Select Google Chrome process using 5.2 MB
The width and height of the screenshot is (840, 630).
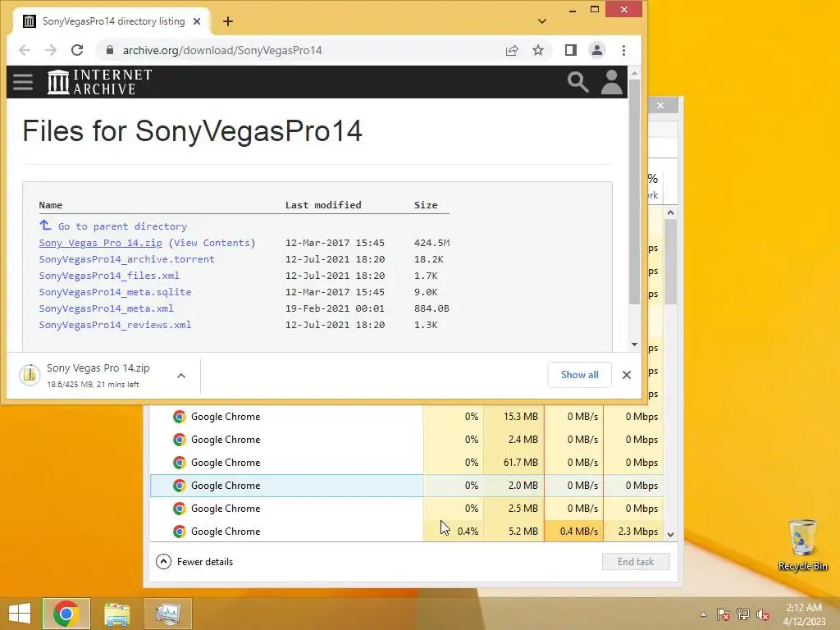click(x=407, y=532)
